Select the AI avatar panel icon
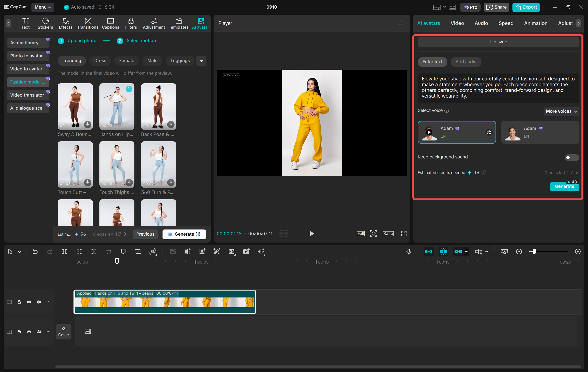The image size is (588, 372). pos(200,23)
